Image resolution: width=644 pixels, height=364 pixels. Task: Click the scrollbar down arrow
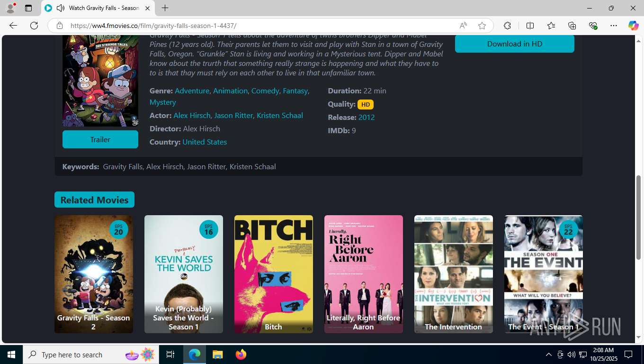(638, 337)
